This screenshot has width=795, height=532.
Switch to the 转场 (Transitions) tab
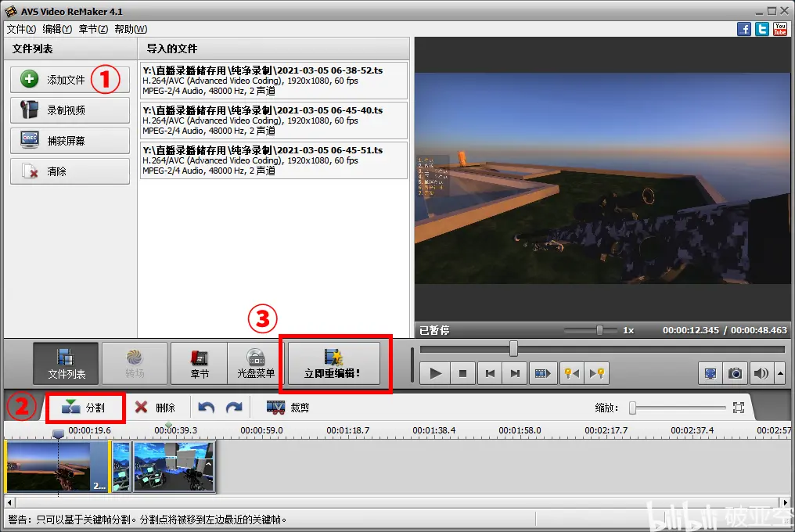tap(135, 363)
